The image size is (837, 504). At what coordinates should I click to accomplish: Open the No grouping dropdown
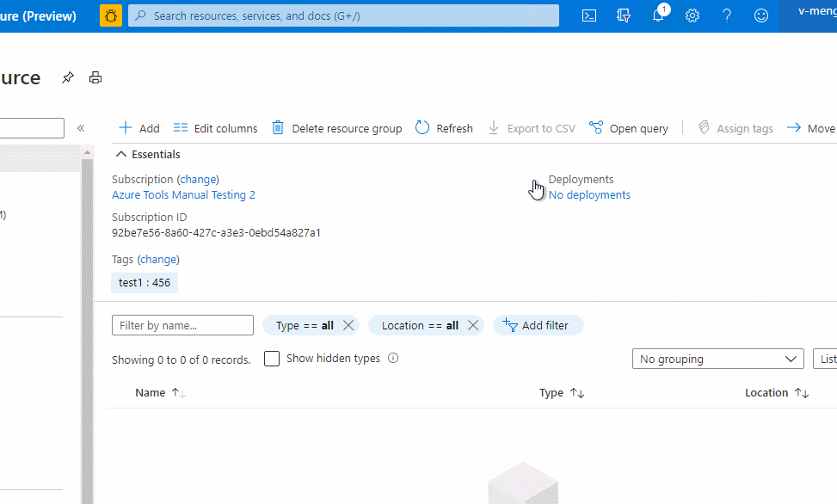point(717,359)
